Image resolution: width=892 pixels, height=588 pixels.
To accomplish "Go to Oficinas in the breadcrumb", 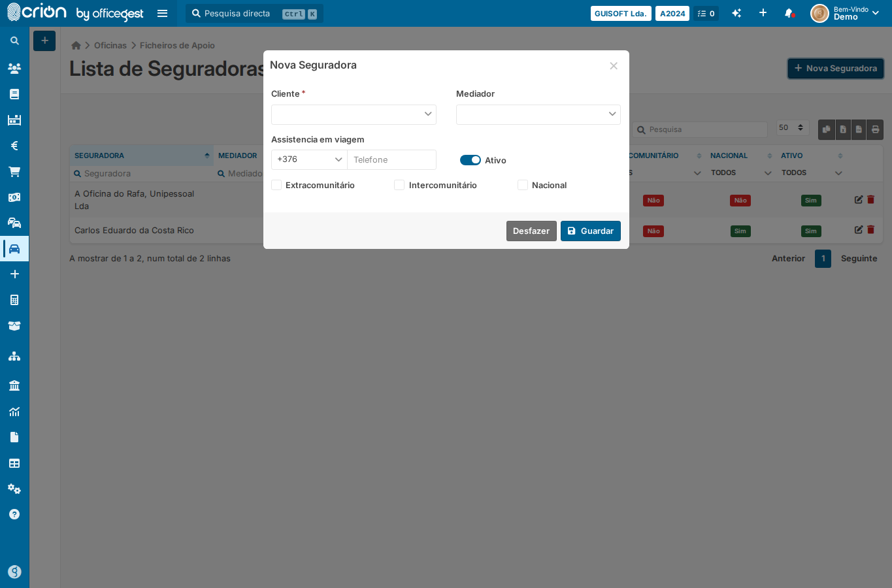I will (x=110, y=46).
